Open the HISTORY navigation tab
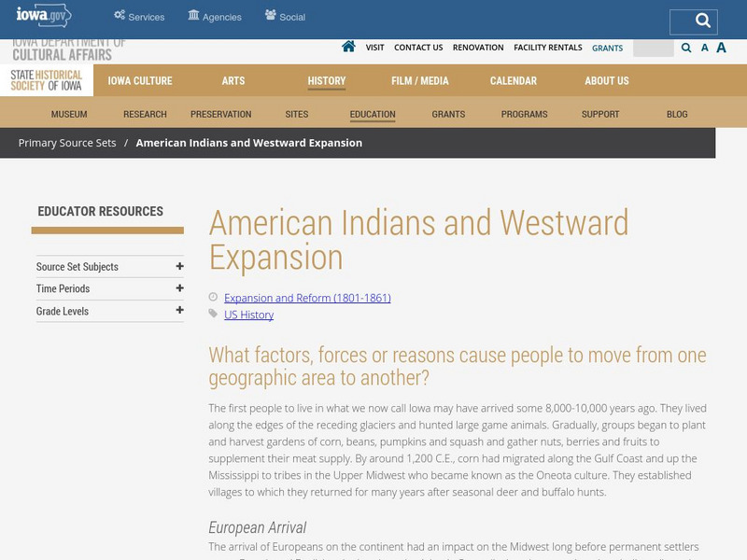Image resolution: width=747 pixels, height=560 pixels. (x=326, y=80)
